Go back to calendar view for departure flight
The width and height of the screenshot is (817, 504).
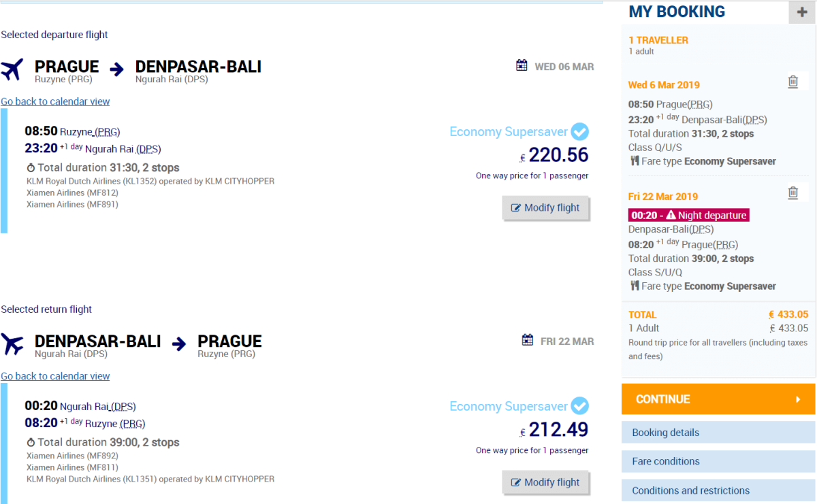55,101
